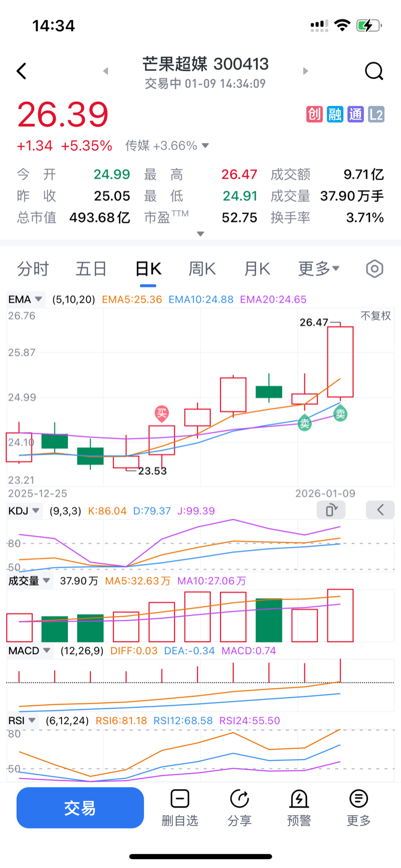The image size is (401, 868).
Task: Tap 市盈TTM 52.75 figure
Action: (x=240, y=218)
